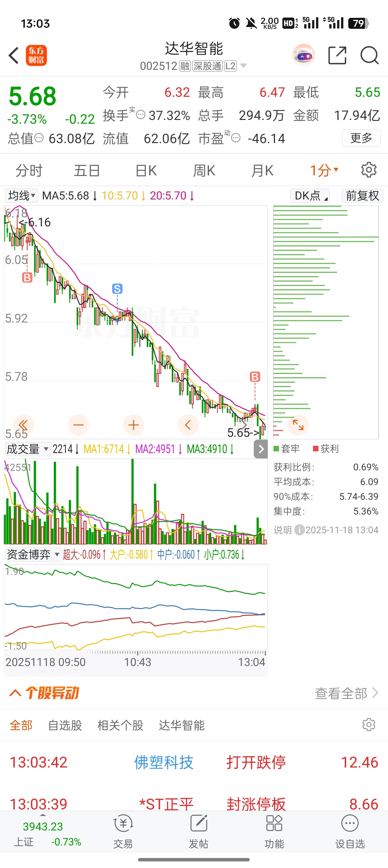Switch to 周K chart tab
The image size is (388, 868).
204,170
